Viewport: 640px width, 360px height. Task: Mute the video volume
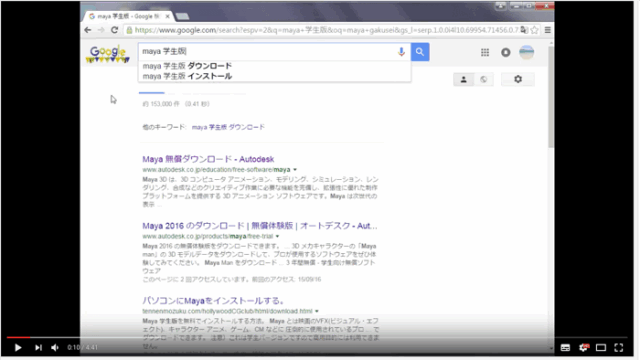(55, 347)
